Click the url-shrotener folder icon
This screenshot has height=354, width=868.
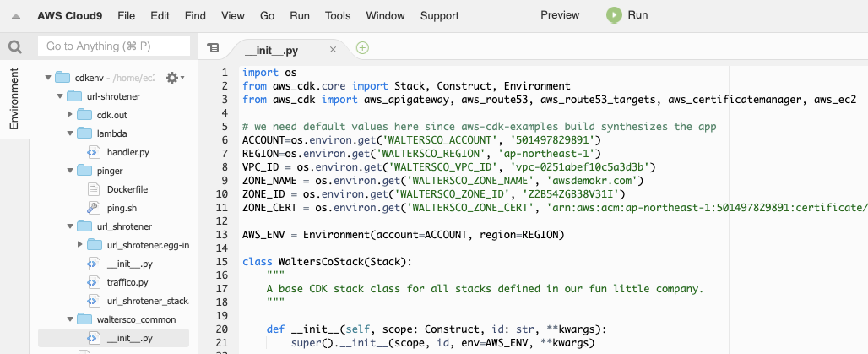click(74, 96)
